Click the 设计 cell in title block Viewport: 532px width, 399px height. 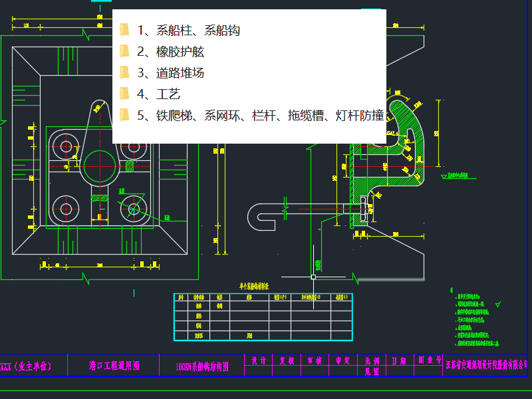pos(259,360)
